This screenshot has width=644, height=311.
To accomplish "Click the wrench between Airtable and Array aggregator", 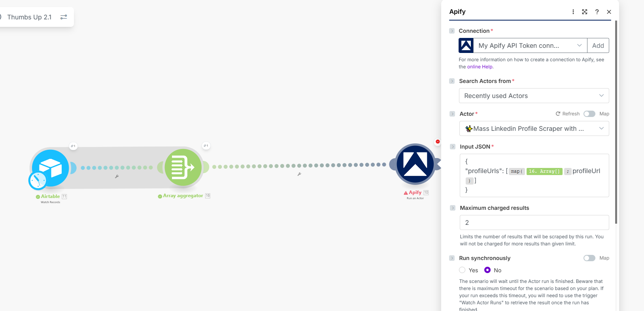I will click(x=117, y=177).
